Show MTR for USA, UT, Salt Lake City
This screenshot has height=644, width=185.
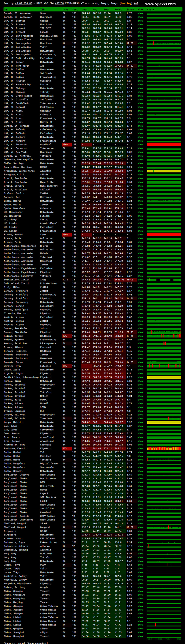140,58
